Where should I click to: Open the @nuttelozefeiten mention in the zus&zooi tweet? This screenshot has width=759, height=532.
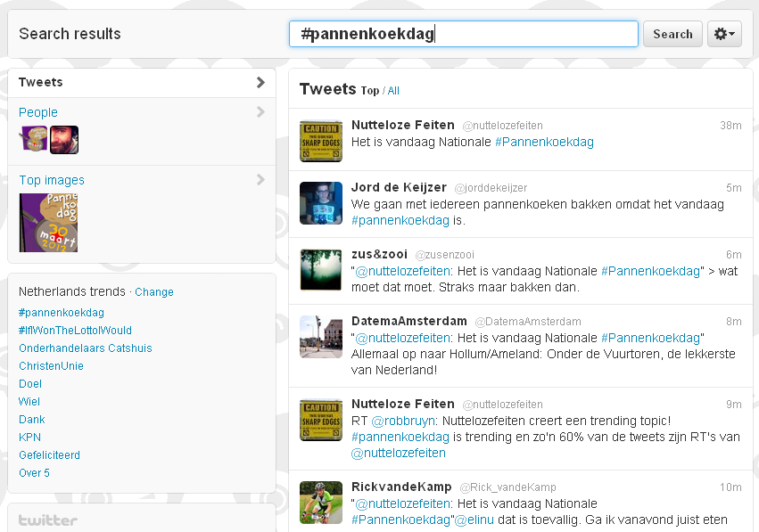coord(403,271)
